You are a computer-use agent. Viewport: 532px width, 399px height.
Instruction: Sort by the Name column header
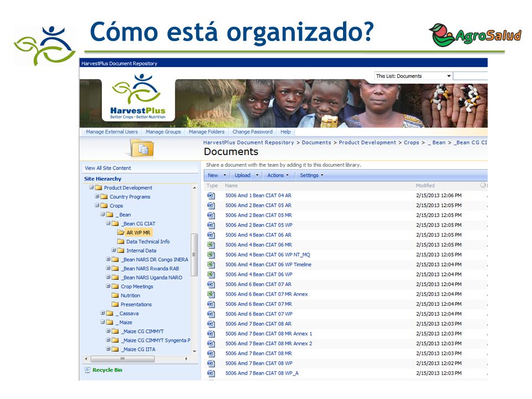(231, 186)
